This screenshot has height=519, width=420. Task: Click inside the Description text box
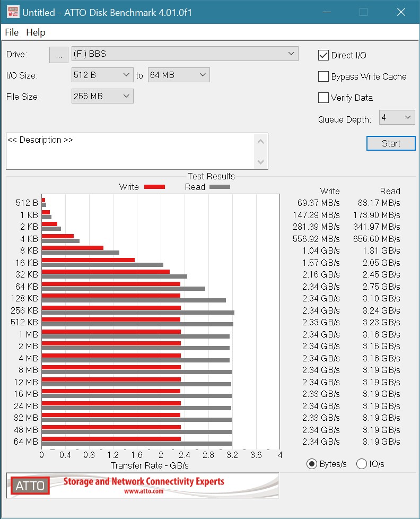(130, 151)
